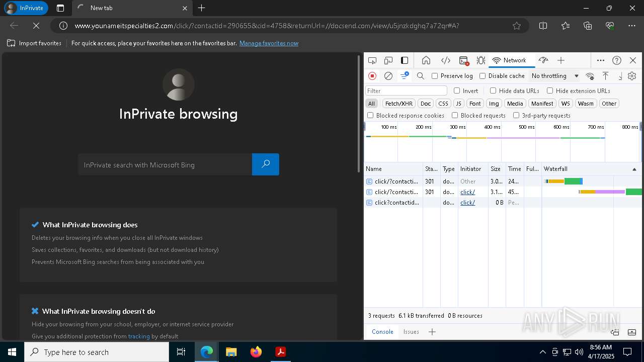Click Import favorites button
Viewport: 644px width, 362px height.
pos(34,43)
